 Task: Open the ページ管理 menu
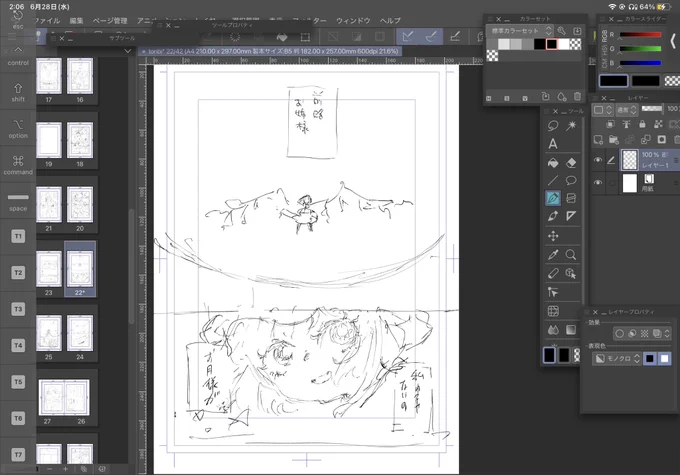point(110,20)
